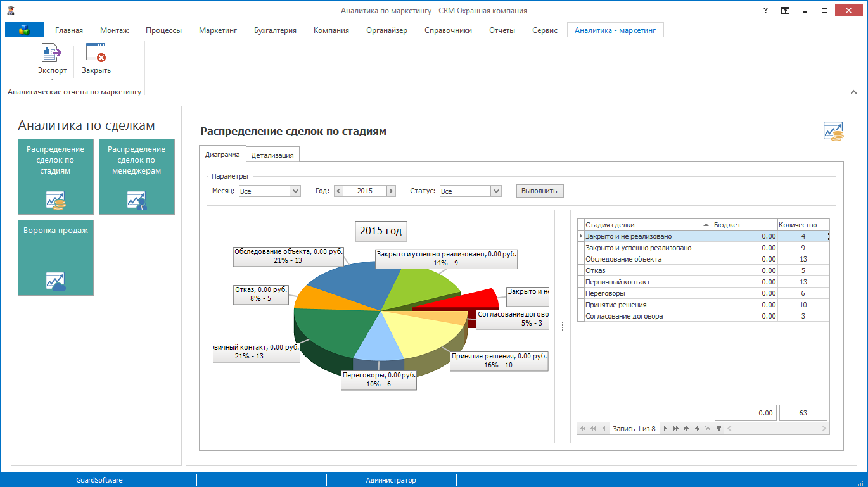Screen dimensions: 868x487
Task: Set bookmark with the asterisk button
Action: pyautogui.click(x=697, y=429)
